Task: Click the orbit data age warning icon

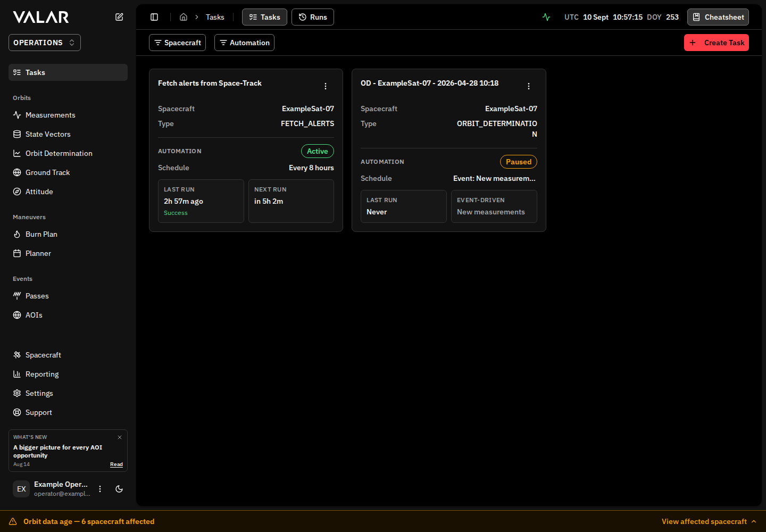Action: (13, 521)
